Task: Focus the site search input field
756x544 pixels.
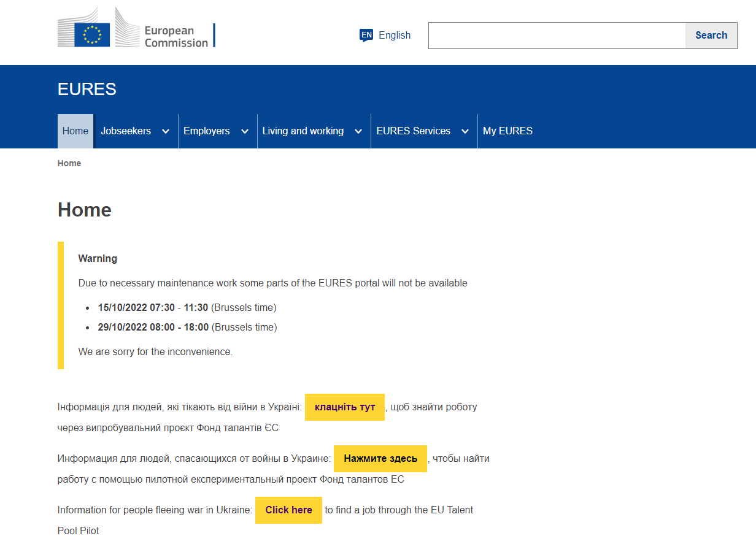Action: tap(557, 36)
